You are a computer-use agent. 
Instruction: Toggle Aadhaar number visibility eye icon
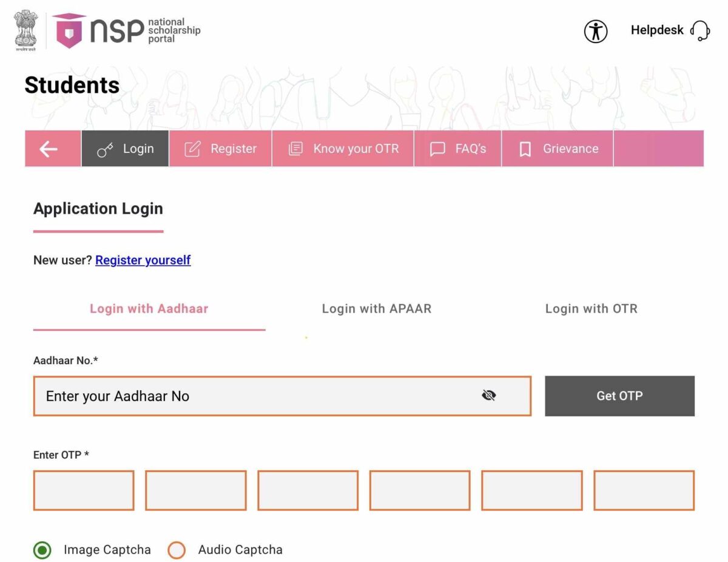pos(488,396)
